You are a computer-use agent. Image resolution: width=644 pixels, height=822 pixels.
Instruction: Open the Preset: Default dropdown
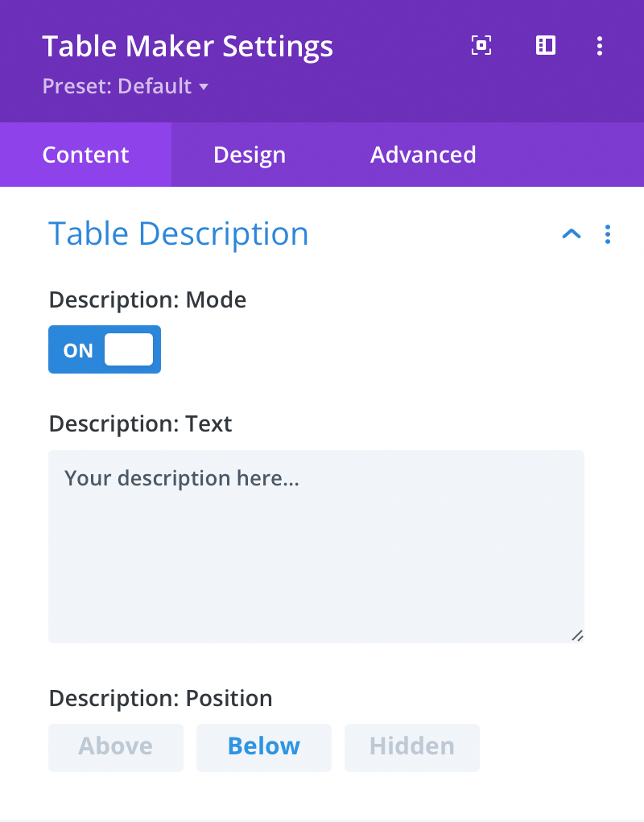pyautogui.click(x=126, y=86)
